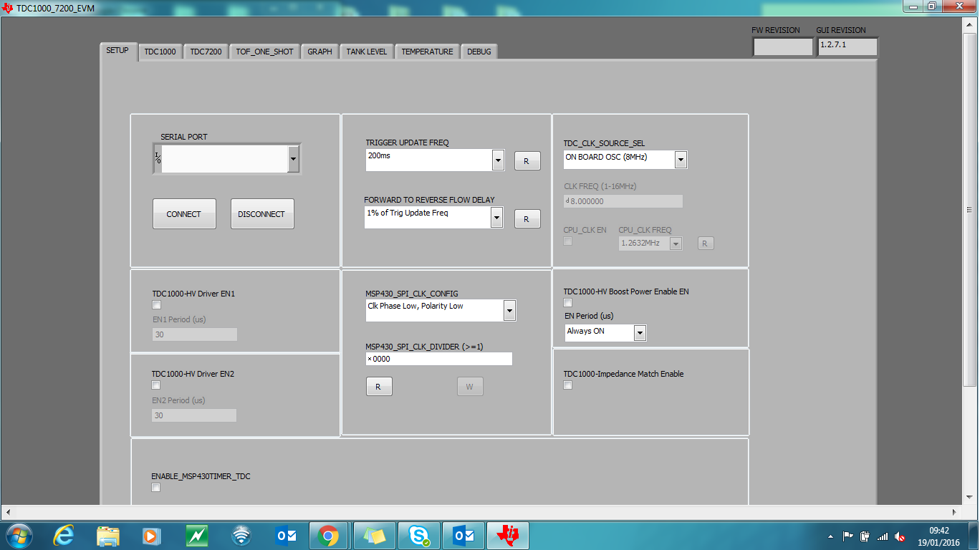Click the DISCONNECT button
The width and height of the screenshot is (980, 550).
click(x=262, y=214)
